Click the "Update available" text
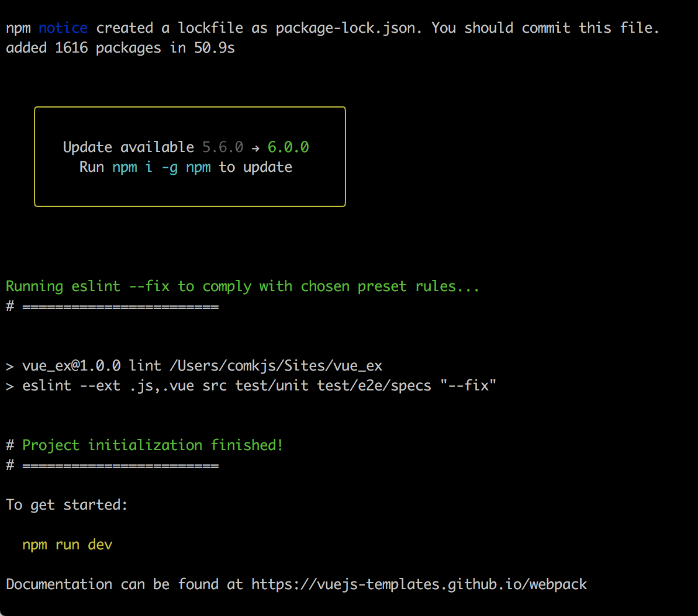The image size is (698, 616). [x=129, y=147]
